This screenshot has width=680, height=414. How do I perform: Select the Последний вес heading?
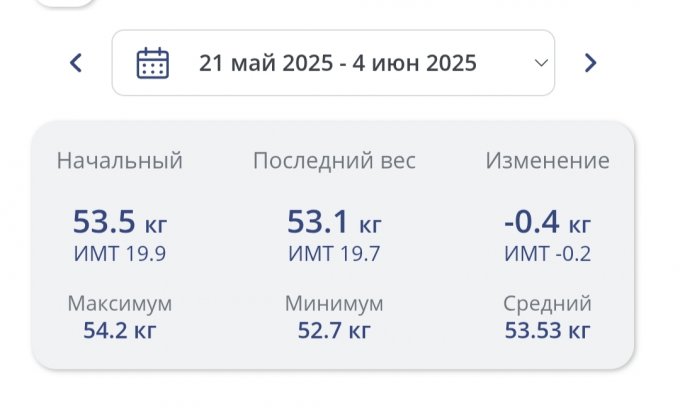(x=334, y=161)
